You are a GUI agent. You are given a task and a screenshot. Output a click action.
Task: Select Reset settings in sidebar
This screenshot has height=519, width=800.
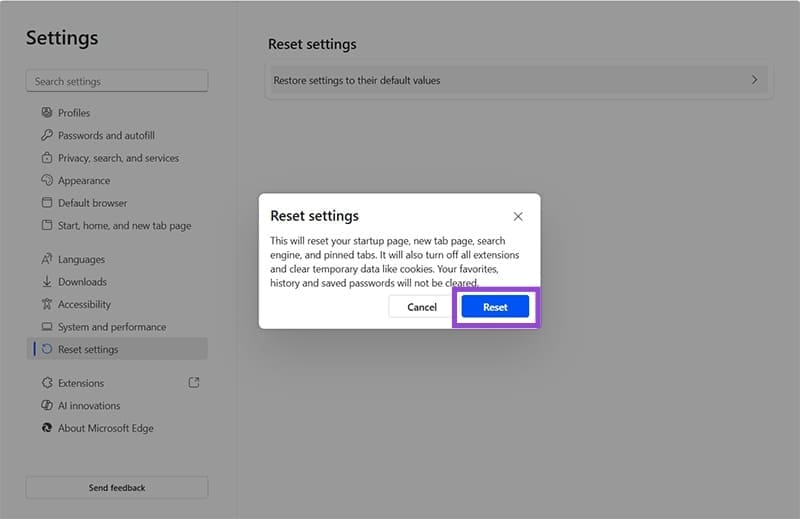pos(88,350)
